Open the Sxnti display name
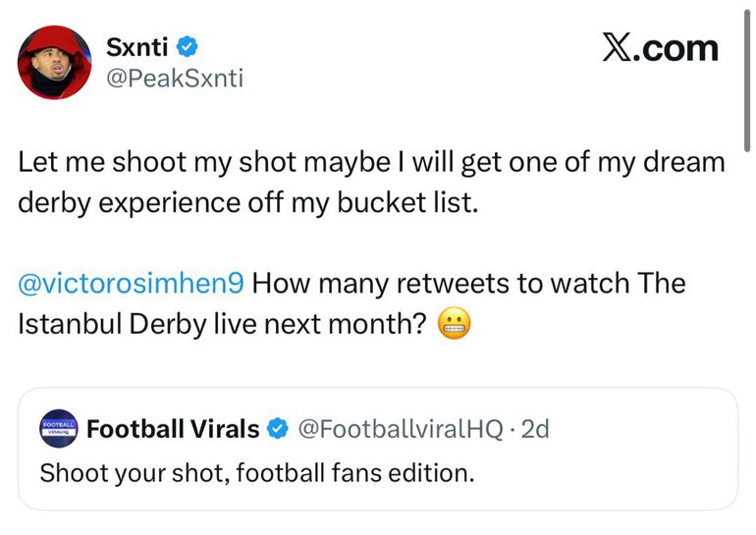 coord(136,46)
